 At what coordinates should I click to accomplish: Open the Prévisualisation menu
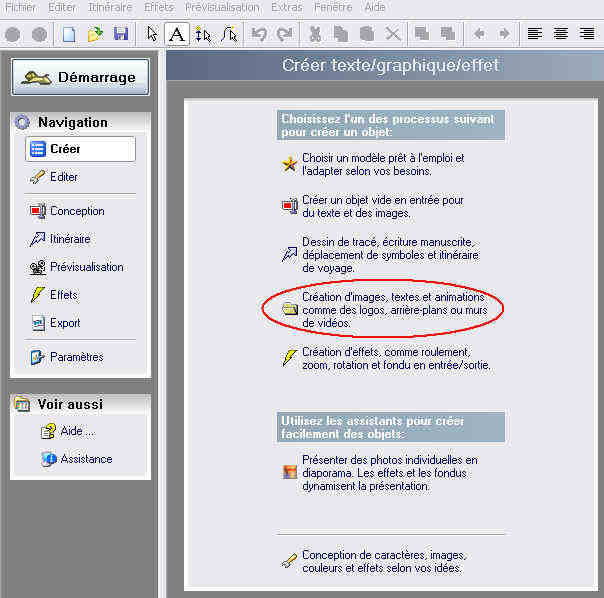tap(222, 7)
